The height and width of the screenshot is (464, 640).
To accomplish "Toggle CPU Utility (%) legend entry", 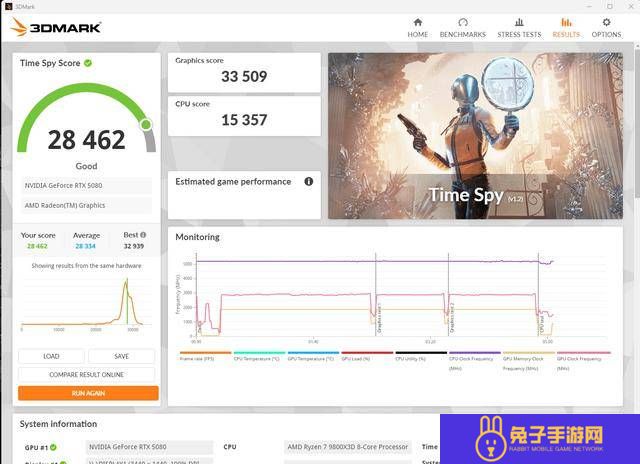I will 421,356.
